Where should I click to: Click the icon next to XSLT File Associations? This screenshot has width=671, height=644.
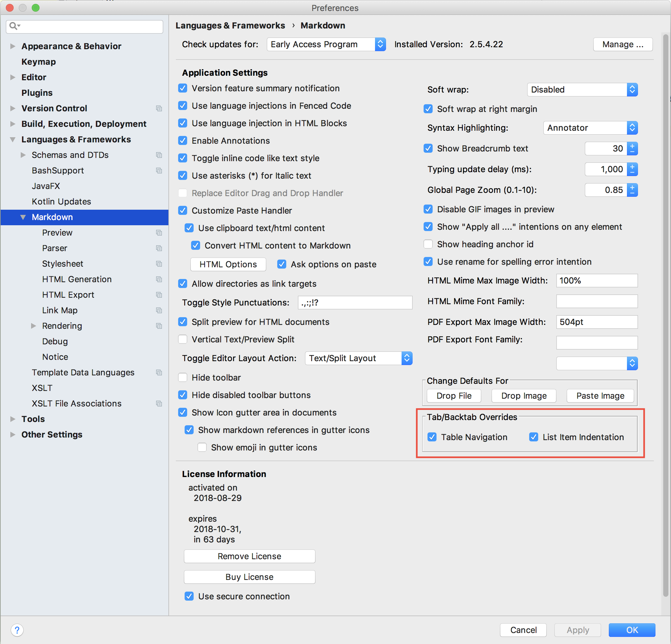click(159, 404)
